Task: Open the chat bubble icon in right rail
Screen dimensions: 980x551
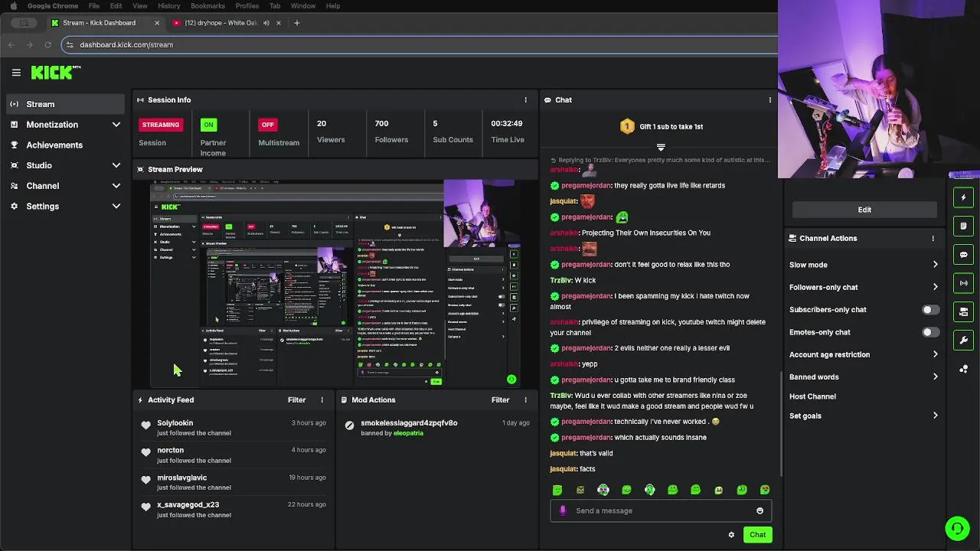Action: pyautogui.click(x=964, y=255)
